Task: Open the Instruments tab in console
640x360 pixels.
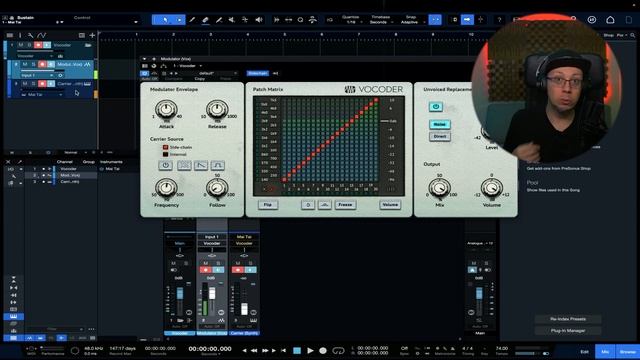Action: [x=111, y=162]
